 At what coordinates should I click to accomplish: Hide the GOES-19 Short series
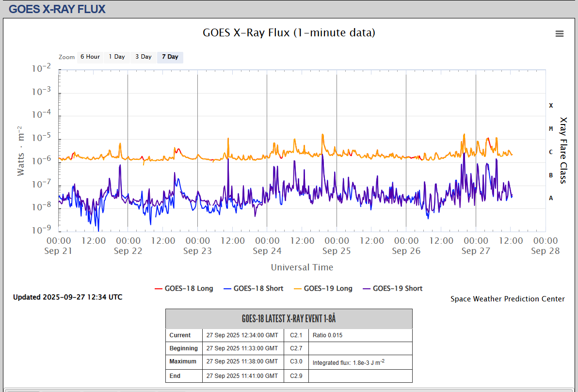(392, 288)
